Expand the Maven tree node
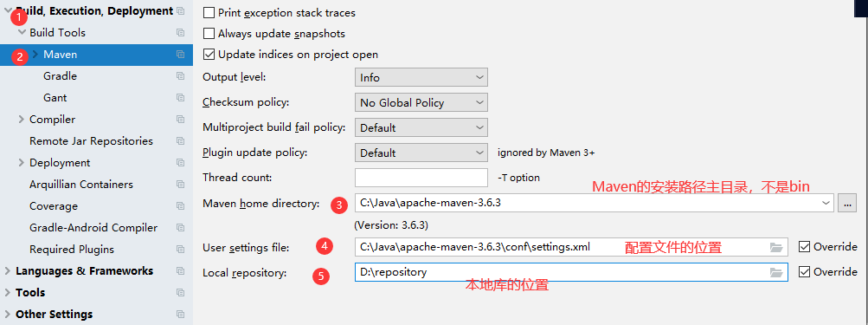The height and width of the screenshot is (325, 868). tap(35, 55)
